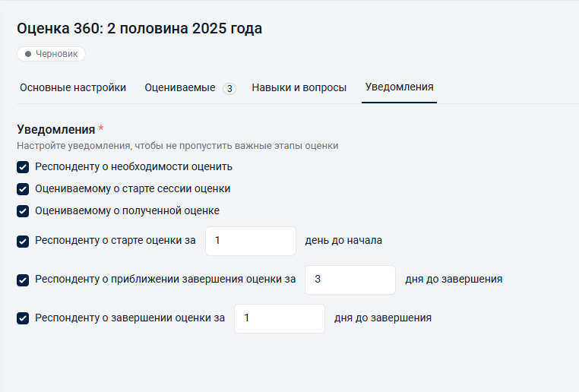Click the input field showing 3 days

point(350,280)
